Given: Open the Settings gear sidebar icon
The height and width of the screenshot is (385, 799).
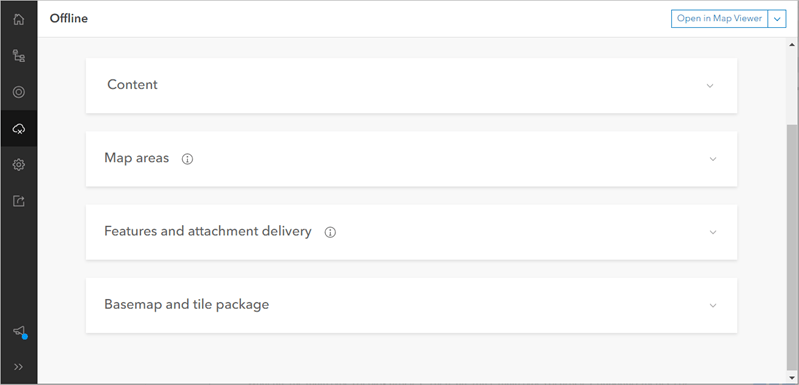Looking at the screenshot, I should (19, 164).
